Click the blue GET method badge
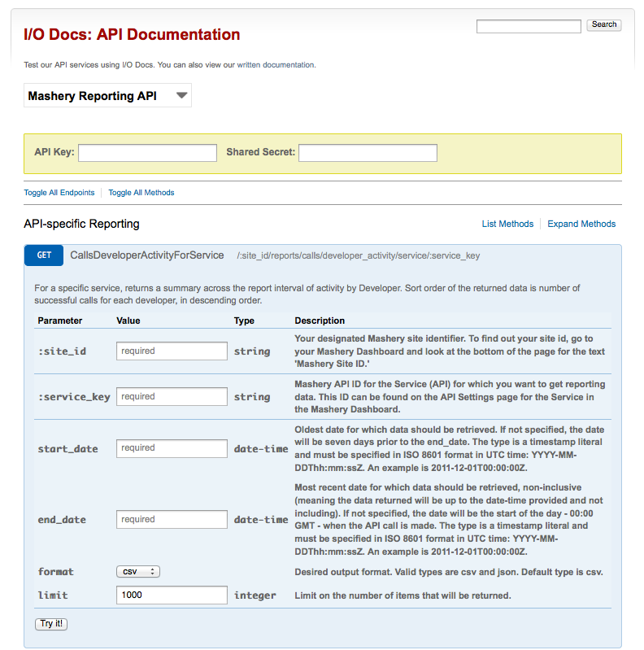 44,255
